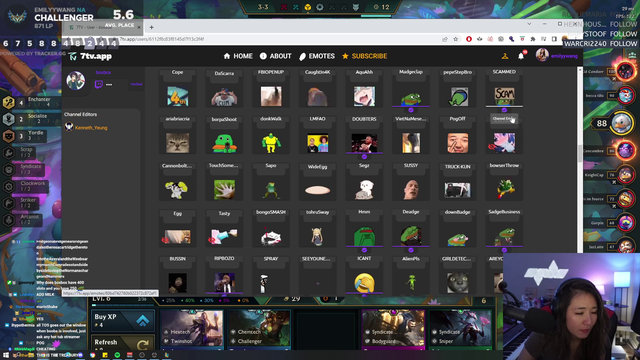Open the browser tab search chevron
640x360 pixels.
pos(529,24)
